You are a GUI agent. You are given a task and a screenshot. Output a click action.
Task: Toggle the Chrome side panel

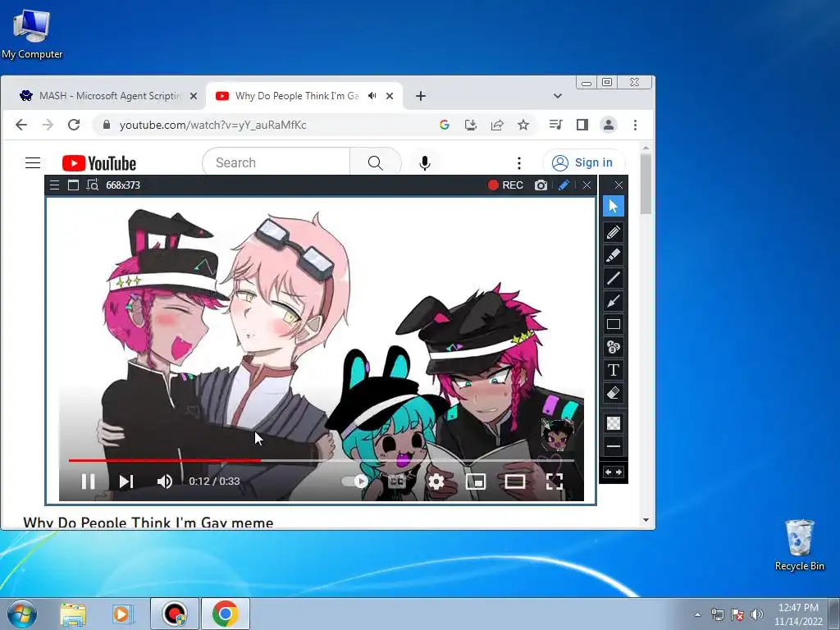tap(582, 125)
